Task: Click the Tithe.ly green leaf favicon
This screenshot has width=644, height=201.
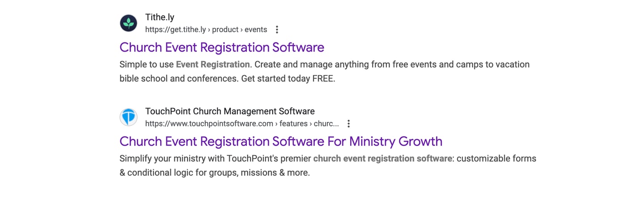Action: click(128, 23)
